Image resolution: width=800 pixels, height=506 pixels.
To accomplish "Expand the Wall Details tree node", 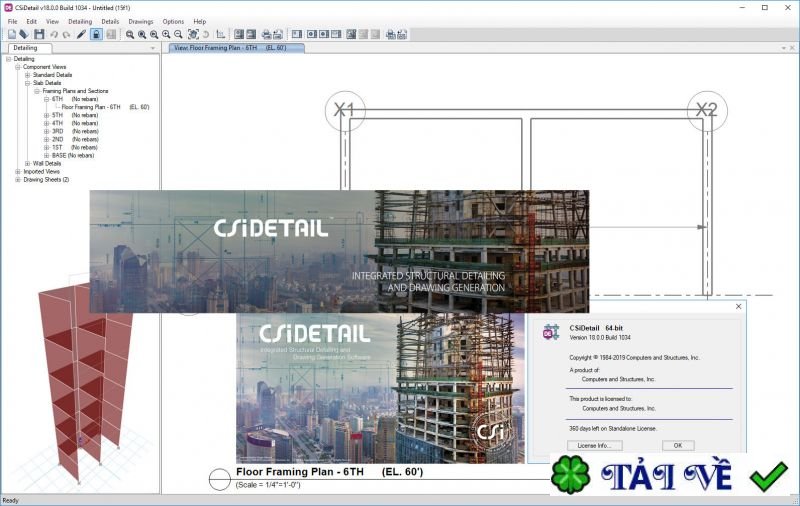I will pyautogui.click(x=28, y=164).
